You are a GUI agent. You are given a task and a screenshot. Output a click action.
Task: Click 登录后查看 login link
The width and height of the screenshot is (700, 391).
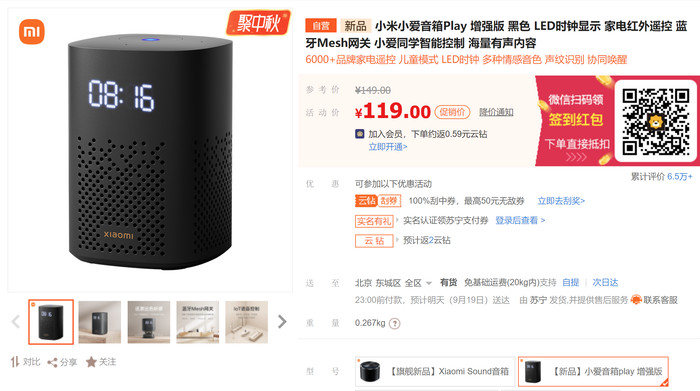tap(520, 220)
